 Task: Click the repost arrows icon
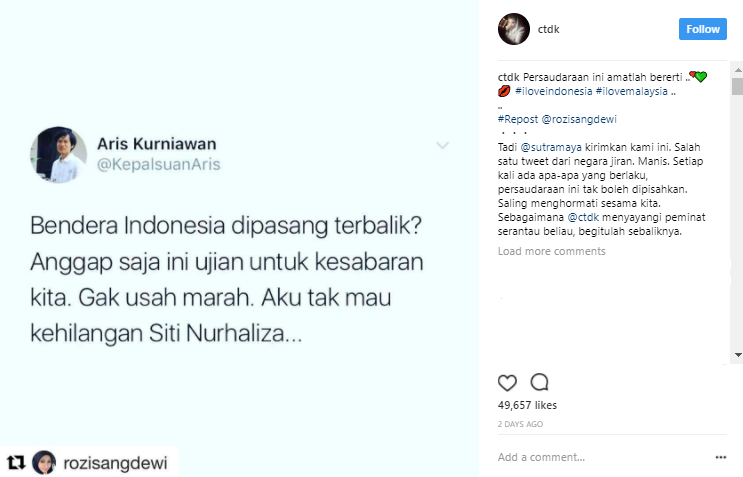tap(16, 462)
